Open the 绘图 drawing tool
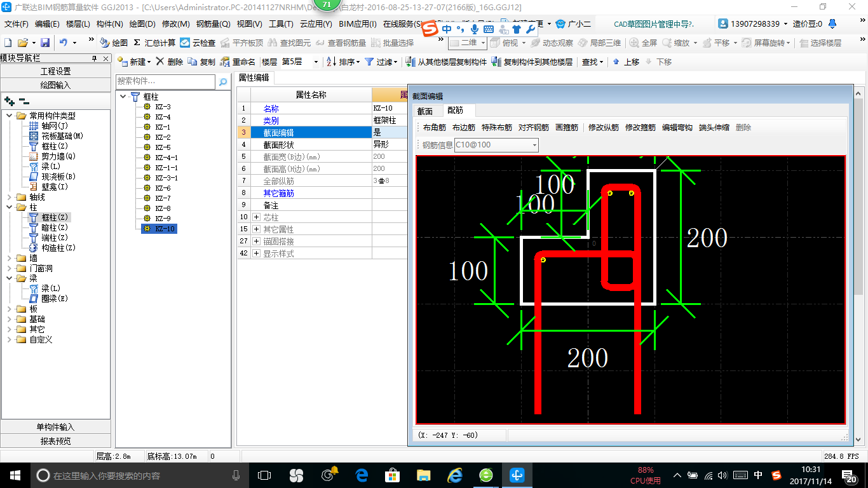Screen dimensions: 868x488 (x=114, y=43)
